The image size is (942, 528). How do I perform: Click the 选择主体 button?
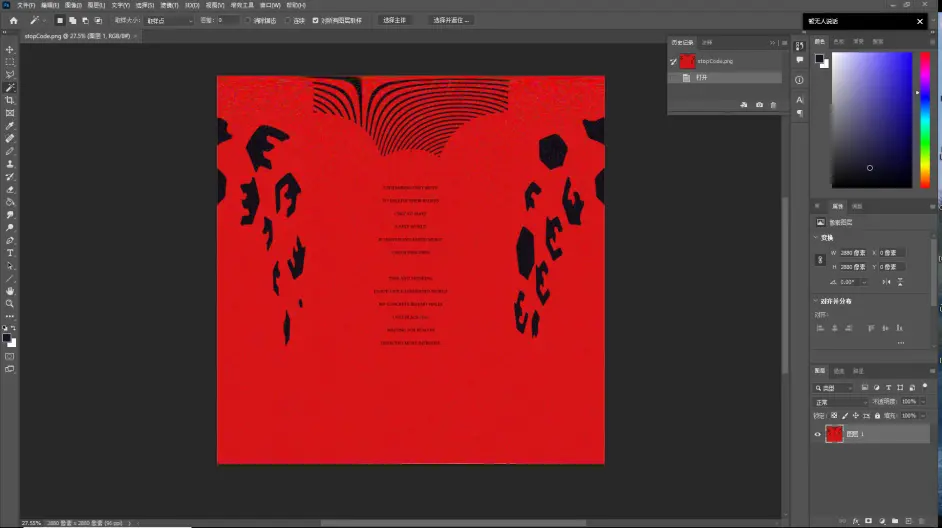click(396, 20)
